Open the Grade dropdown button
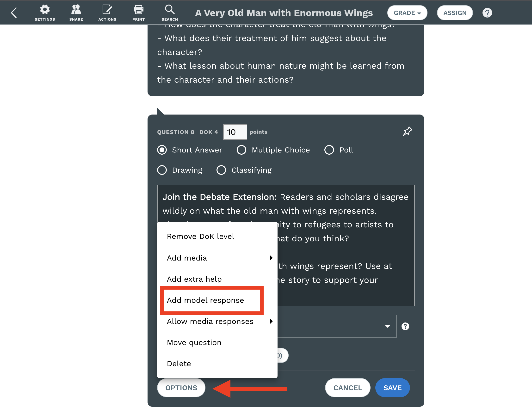The width and height of the screenshot is (532, 413). (x=407, y=13)
